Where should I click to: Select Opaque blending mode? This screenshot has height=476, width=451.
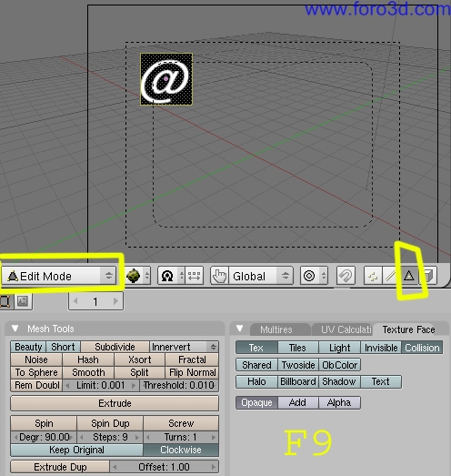pyautogui.click(x=256, y=403)
